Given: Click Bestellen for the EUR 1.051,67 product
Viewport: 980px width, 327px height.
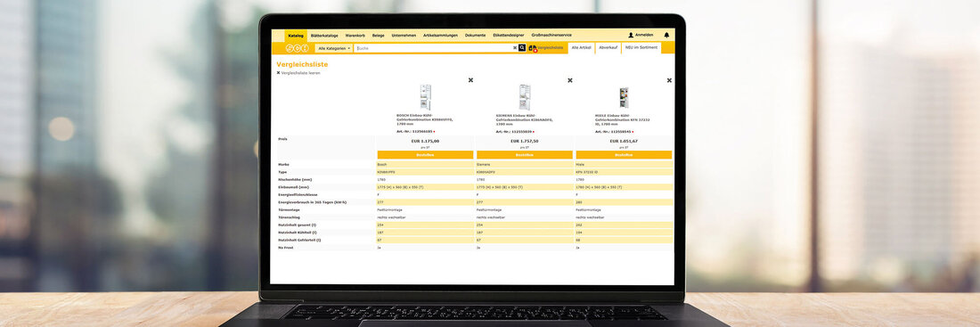Looking at the screenshot, I should 624,154.
